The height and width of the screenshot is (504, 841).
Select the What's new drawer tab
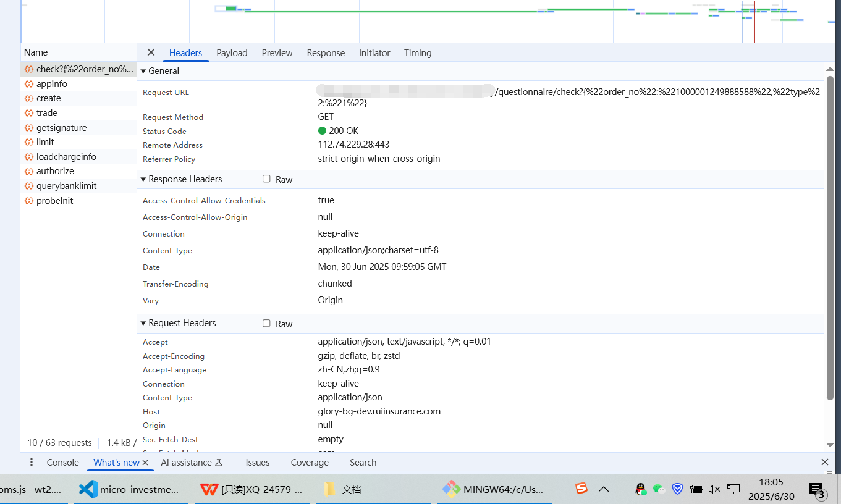click(x=116, y=463)
